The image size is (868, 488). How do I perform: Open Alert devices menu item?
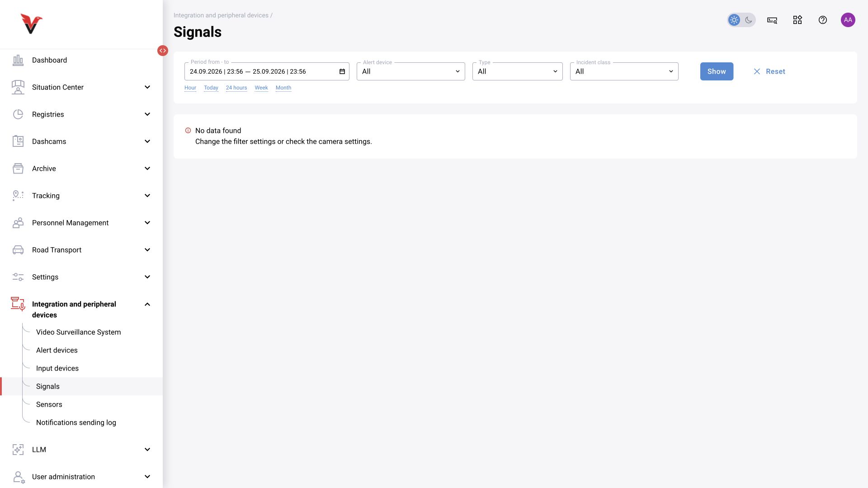(57, 350)
